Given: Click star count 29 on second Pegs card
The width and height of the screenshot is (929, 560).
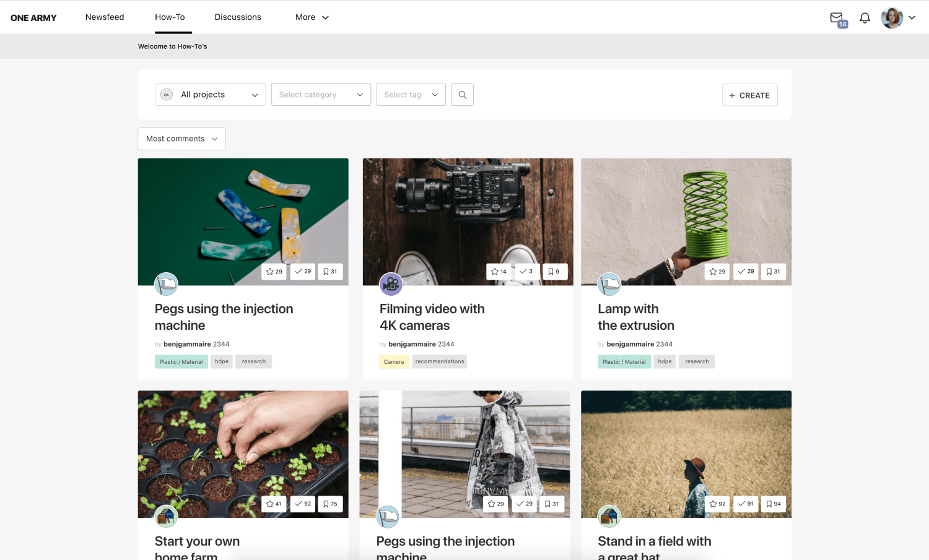Looking at the screenshot, I should tap(496, 504).
